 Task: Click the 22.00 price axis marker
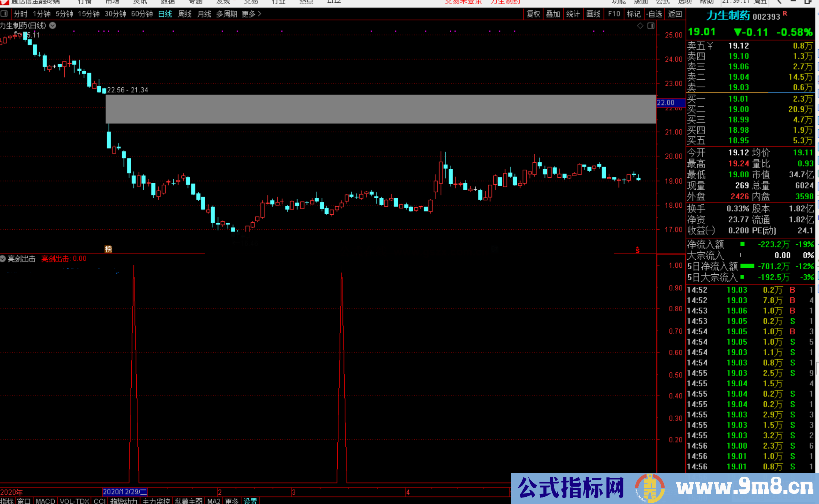670,103
